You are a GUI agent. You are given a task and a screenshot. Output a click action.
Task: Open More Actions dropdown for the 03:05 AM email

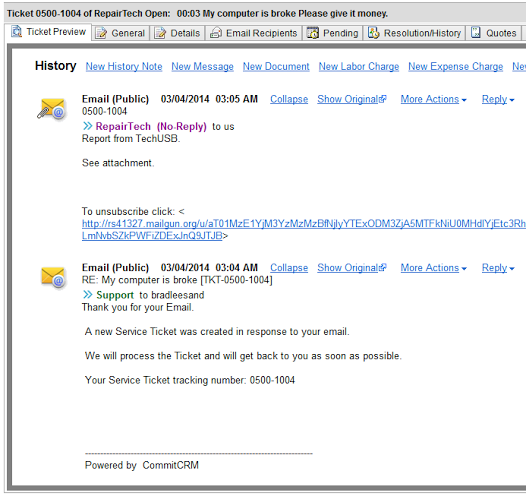pyautogui.click(x=433, y=99)
